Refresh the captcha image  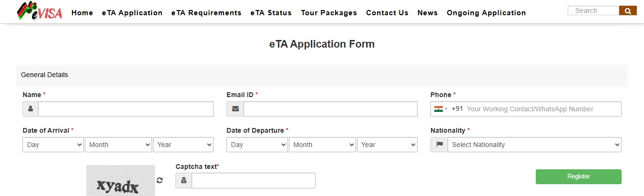[x=160, y=180]
